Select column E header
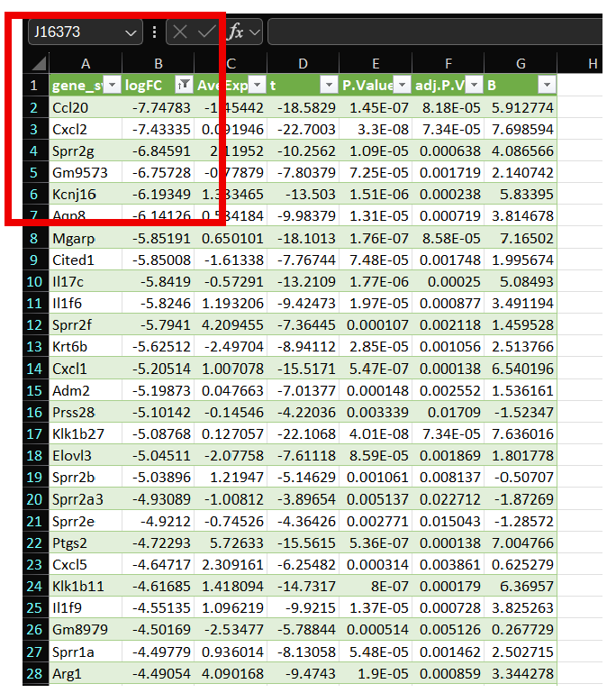This screenshot has height=693, width=616. click(x=376, y=64)
